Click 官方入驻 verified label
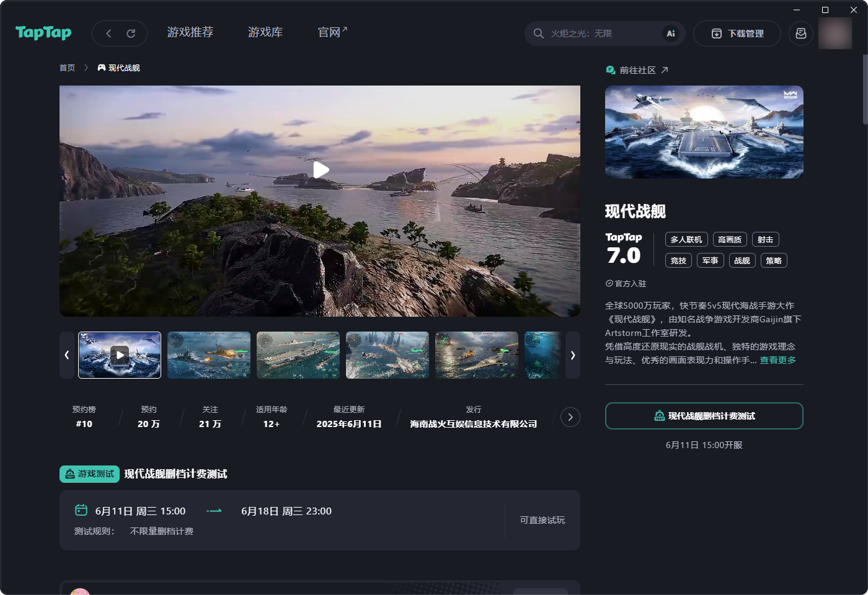The image size is (868, 595). point(626,283)
